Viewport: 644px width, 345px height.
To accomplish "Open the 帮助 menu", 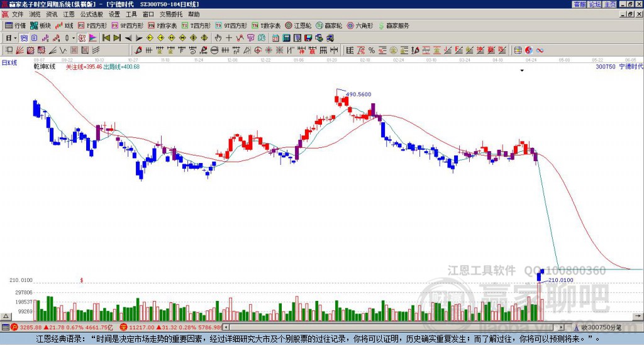I will (x=194, y=14).
